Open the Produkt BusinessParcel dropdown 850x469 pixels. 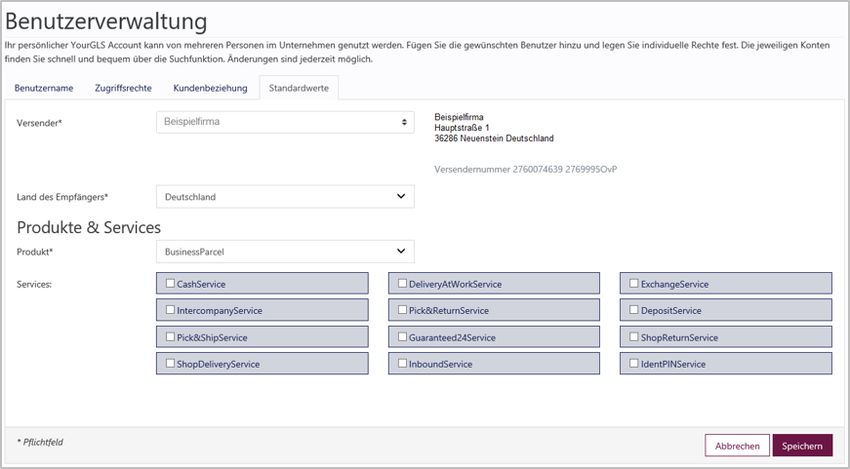(285, 251)
